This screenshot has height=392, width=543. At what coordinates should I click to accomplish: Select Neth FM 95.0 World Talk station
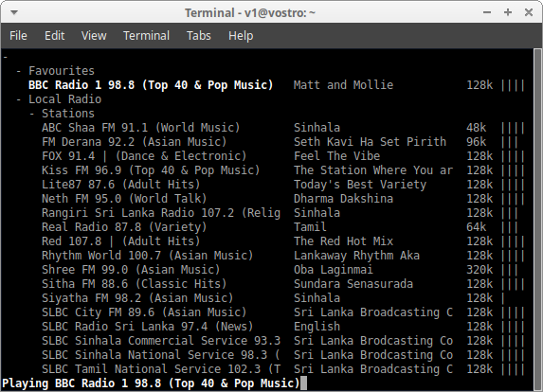pos(124,199)
